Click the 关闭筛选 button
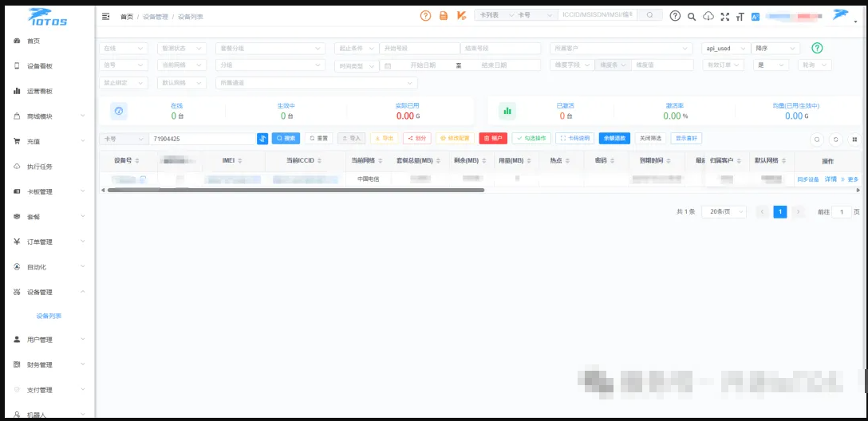The width and height of the screenshot is (868, 421). (x=650, y=138)
